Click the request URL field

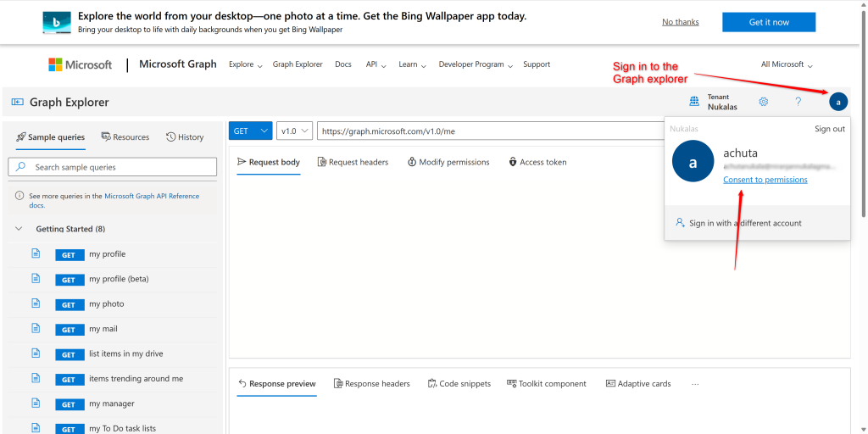click(x=490, y=131)
